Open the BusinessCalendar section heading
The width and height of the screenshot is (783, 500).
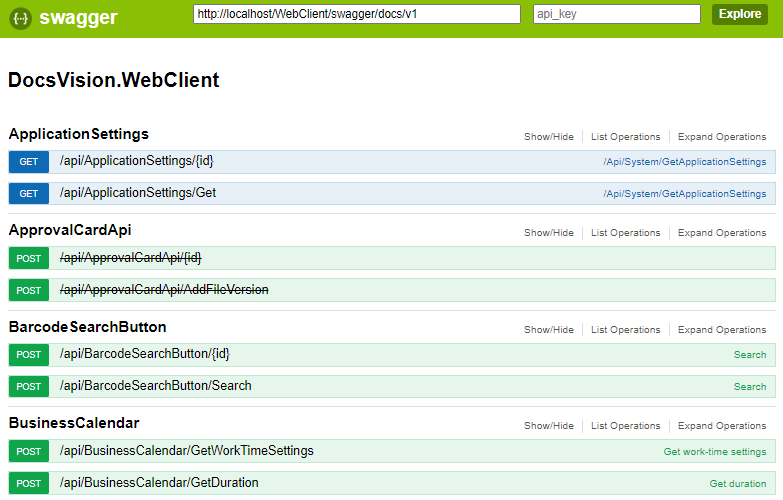click(x=74, y=423)
